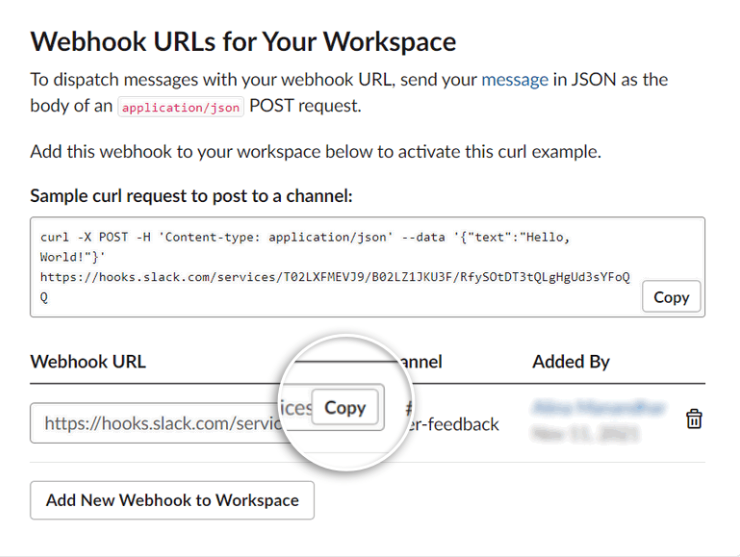The height and width of the screenshot is (557, 740).
Task: Click the feedback channel name in table
Action: tap(454, 424)
